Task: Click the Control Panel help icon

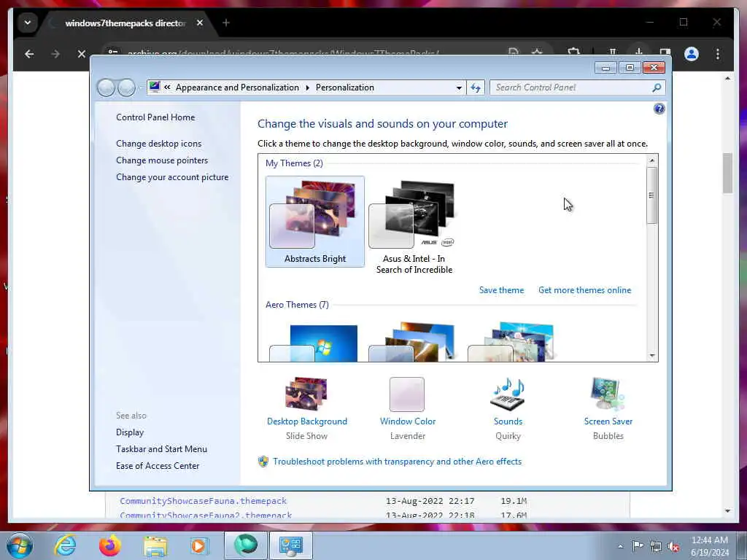Action: tap(659, 109)
